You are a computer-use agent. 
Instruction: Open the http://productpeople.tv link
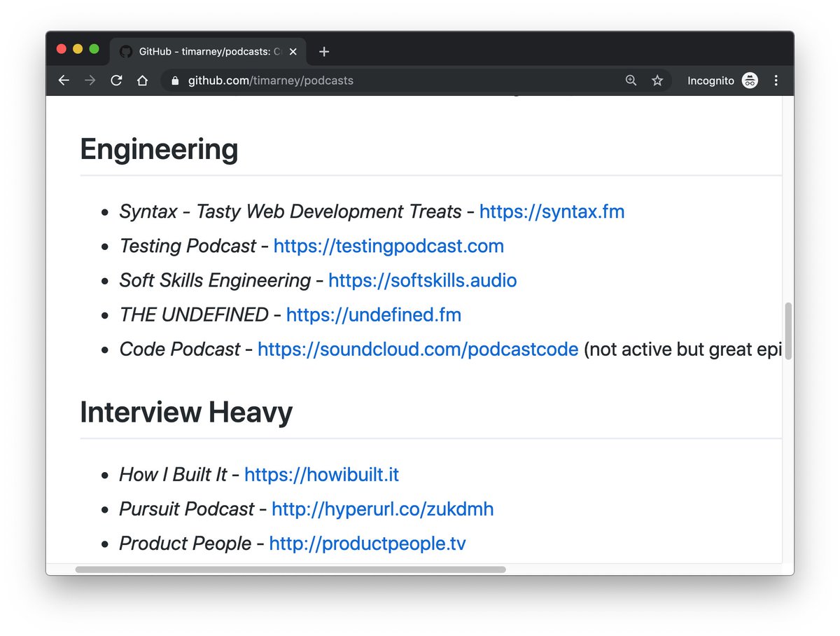[367, 543]
